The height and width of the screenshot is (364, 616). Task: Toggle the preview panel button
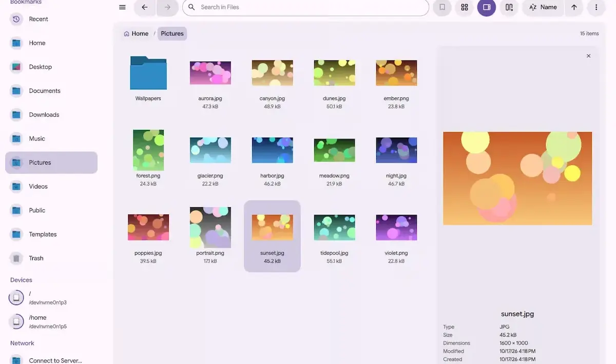coord(487,7)
